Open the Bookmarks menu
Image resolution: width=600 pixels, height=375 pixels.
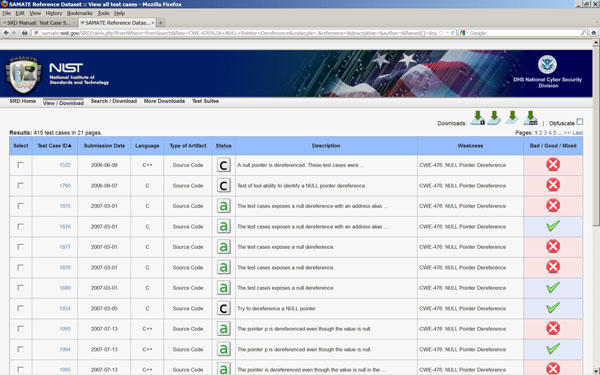click(x=80, y=13)
